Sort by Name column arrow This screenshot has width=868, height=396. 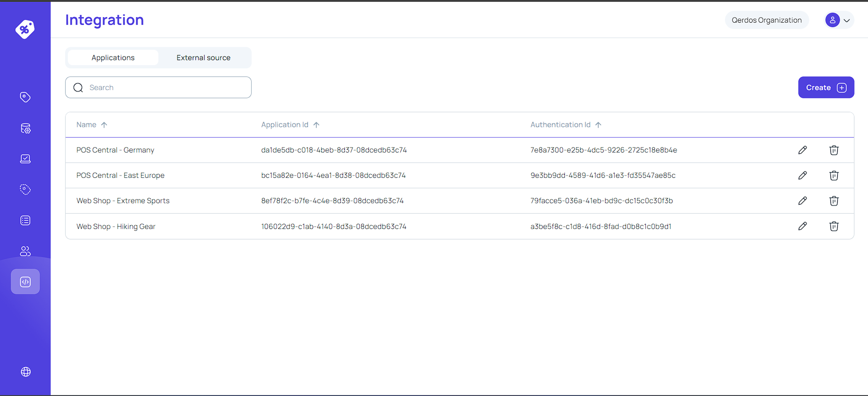click(x=104, y=125)
